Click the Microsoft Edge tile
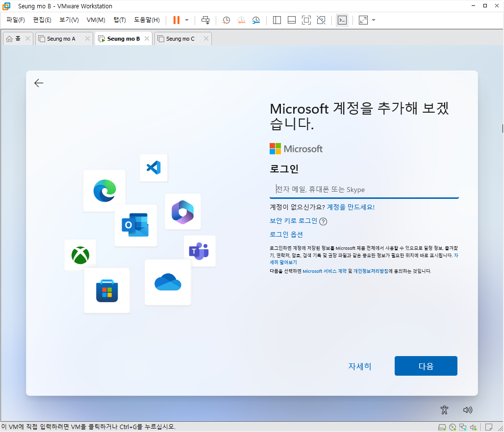504x432 pixels. coord(104,191)
